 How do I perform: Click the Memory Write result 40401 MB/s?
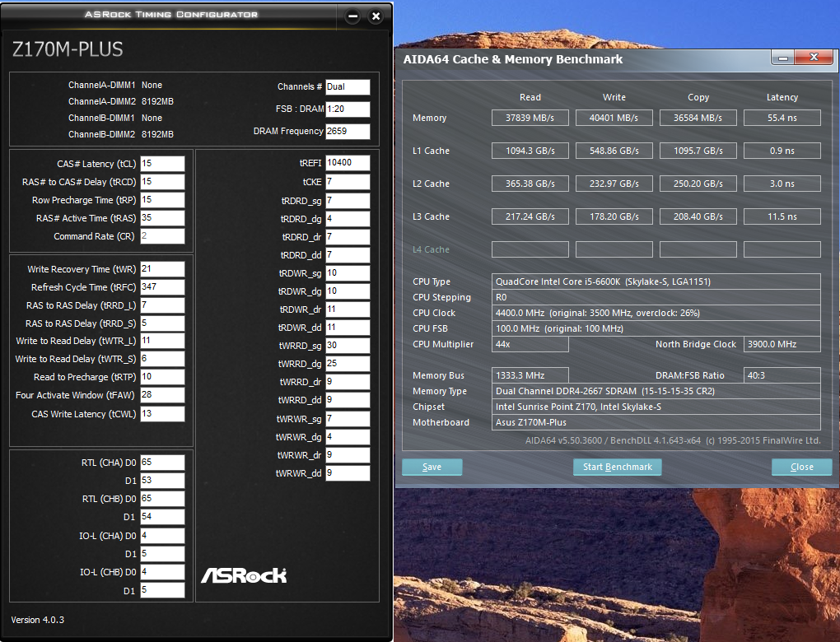[x=614, y=118]
